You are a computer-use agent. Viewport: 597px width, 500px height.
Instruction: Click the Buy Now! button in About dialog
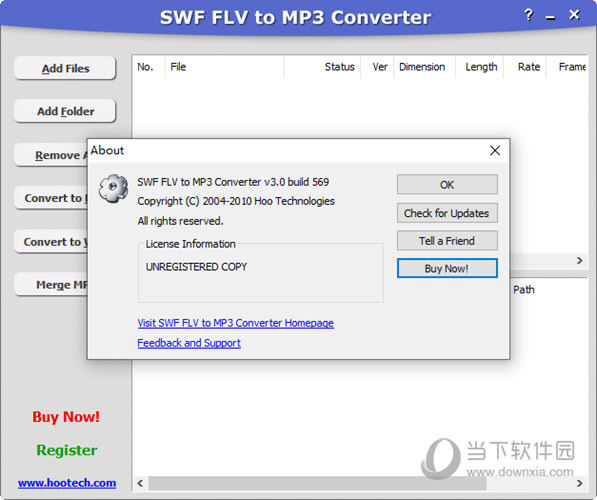447,268
